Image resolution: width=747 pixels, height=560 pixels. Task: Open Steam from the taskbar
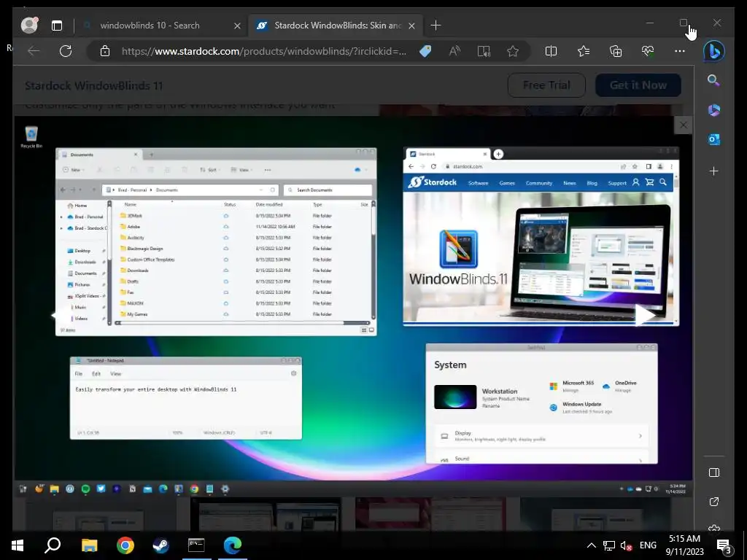pos(161,545)
